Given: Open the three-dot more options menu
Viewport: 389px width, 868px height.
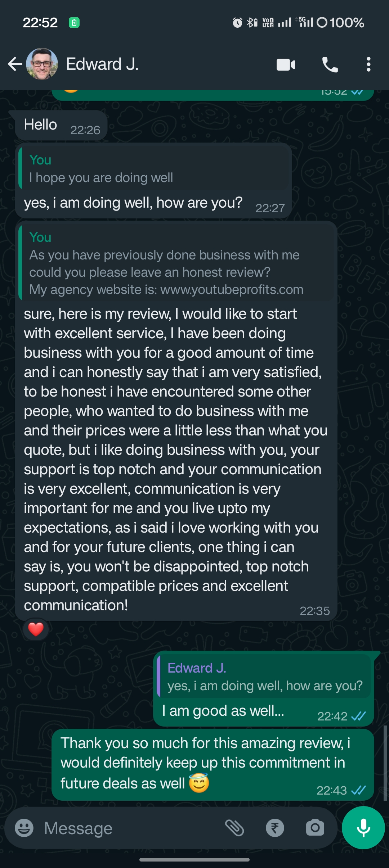Looking at the screenshot, I should click(x=368, y=65).
